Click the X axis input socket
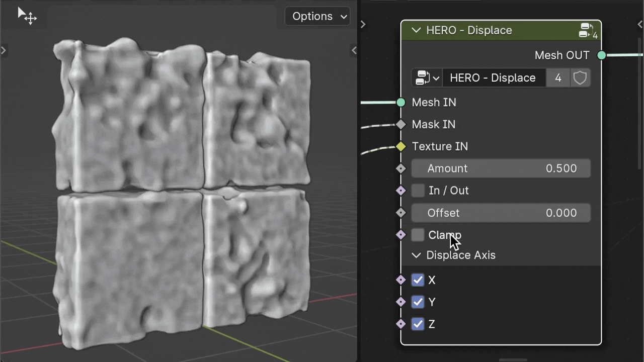The height and width of the screenshot is (362, 644). click(400, 280)
